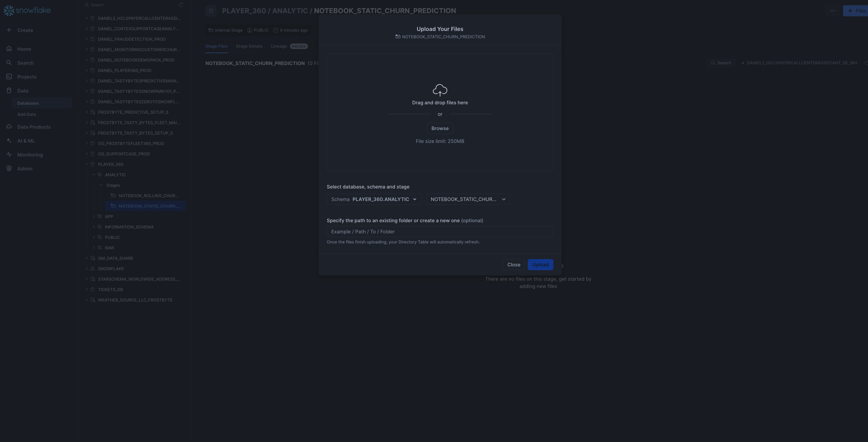Open the Create menu via plus icon
Screen dimensions: 868x442
point(9,30)
